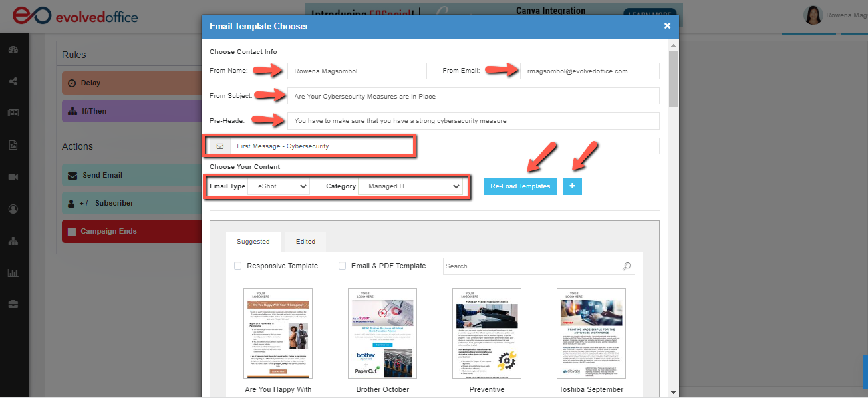Open the video camera icon in sidebar
868x400 pixels.
pyautogui.click(x=13, y=177)
